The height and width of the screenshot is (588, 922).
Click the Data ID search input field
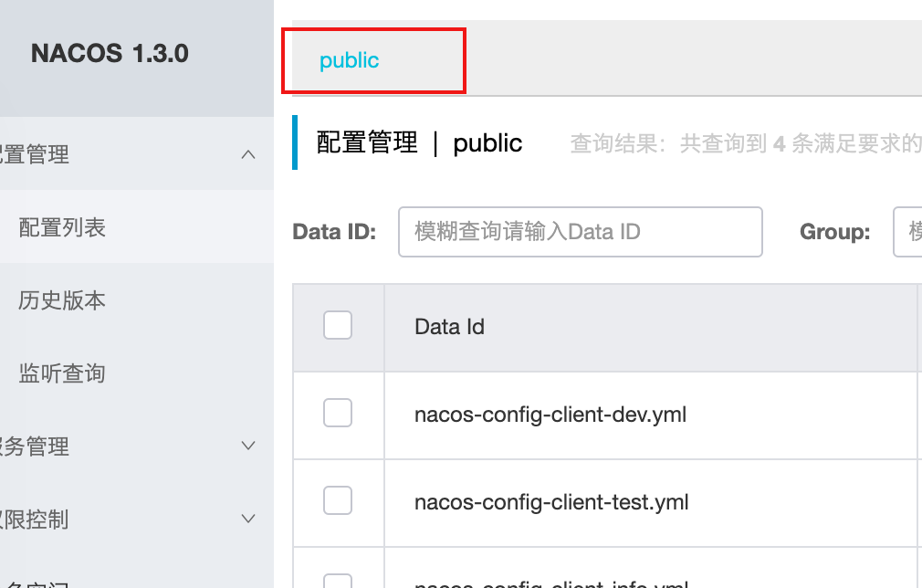(581, 232)
